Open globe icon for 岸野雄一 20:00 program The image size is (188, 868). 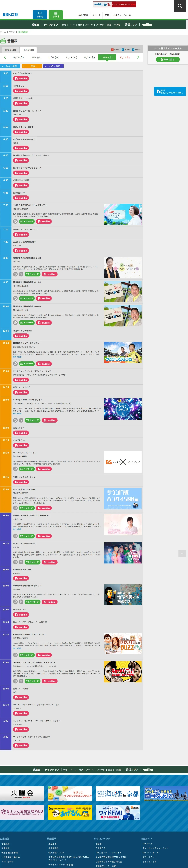pos(15,602)
